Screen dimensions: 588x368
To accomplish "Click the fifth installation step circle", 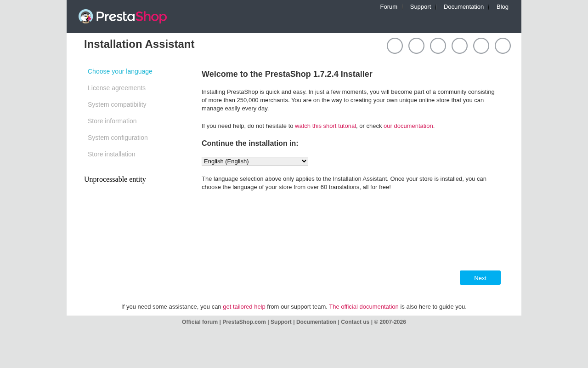I will [481, 46].
